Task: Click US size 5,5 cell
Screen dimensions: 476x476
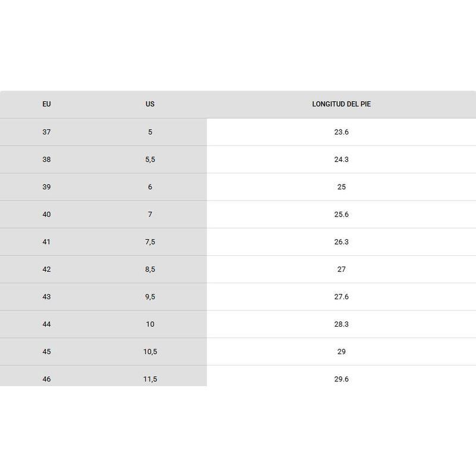Action: click(150, 159)
